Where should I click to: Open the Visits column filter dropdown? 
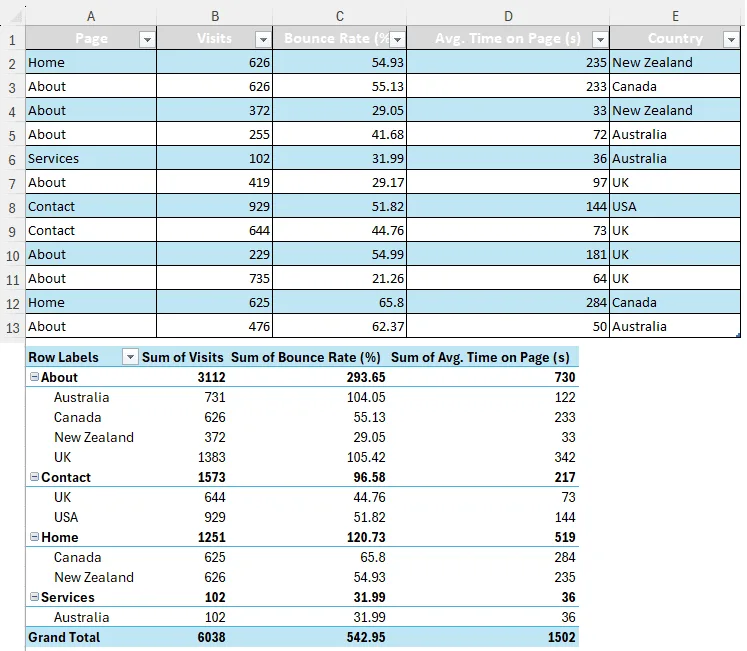point(263,40)
